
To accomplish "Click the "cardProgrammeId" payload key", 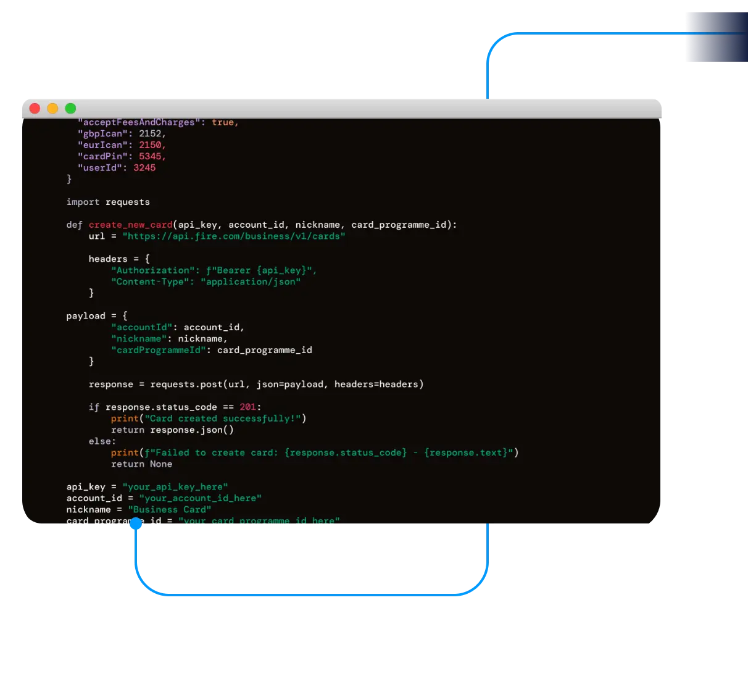I will tap(158, 350).
